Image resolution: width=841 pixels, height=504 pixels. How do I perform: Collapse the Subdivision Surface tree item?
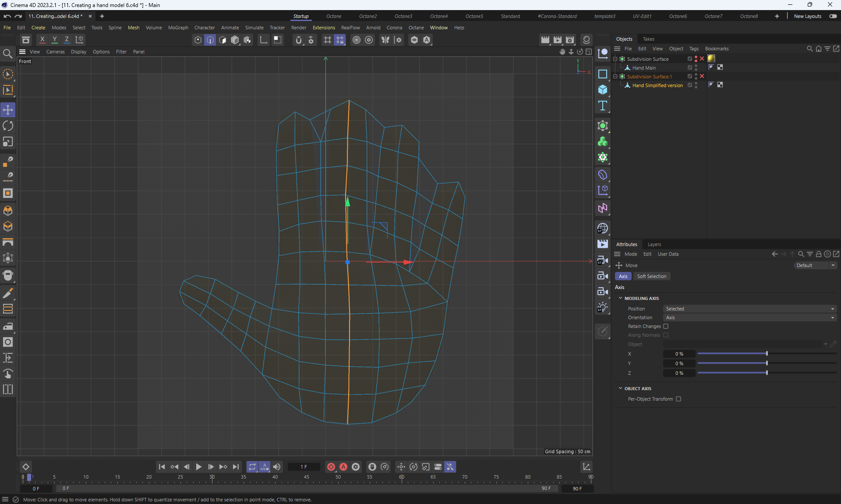tap(615, 59)
